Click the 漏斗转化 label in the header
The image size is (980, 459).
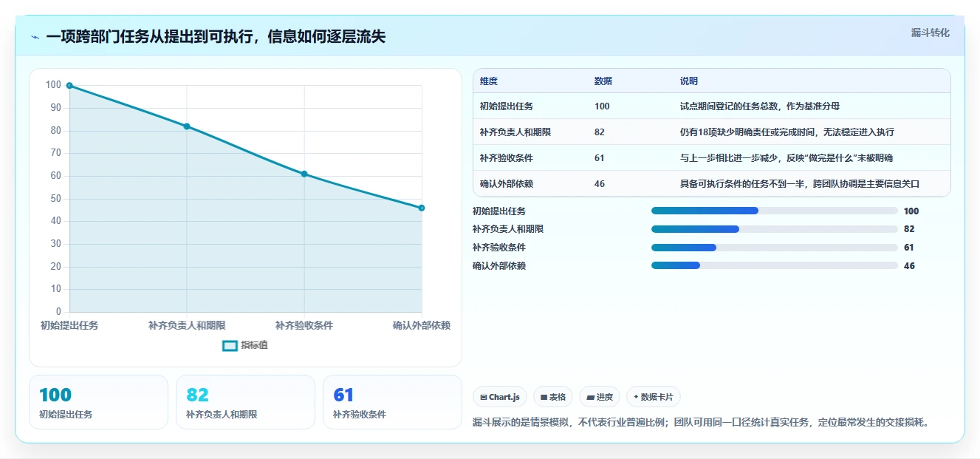(930, 33)
